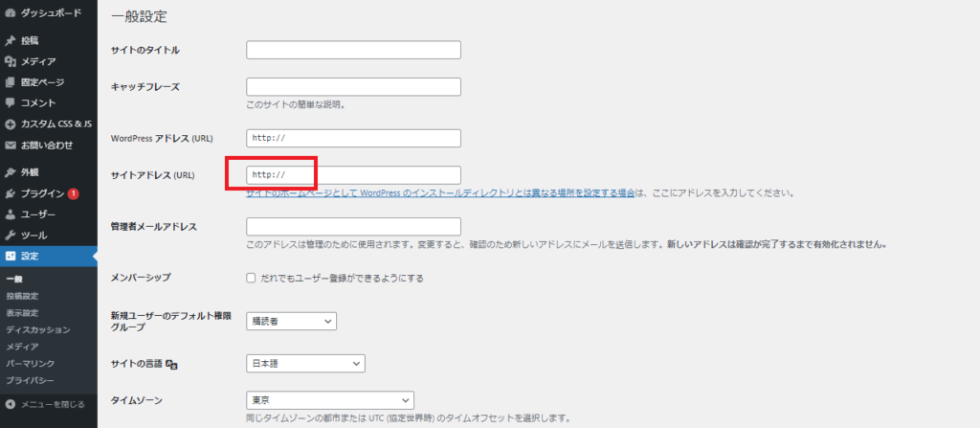Enable the anyone-can-register membership checkbox
This screenshot has width=980, height=428.
[x=251, y=279]
